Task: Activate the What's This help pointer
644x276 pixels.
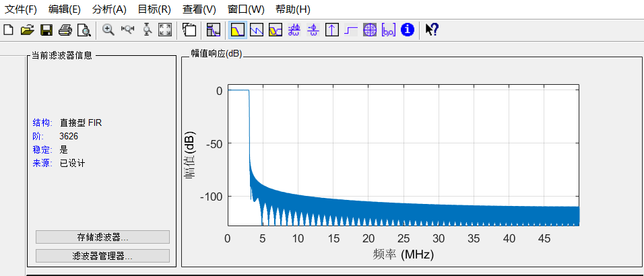Action: [x=432, y=30]
